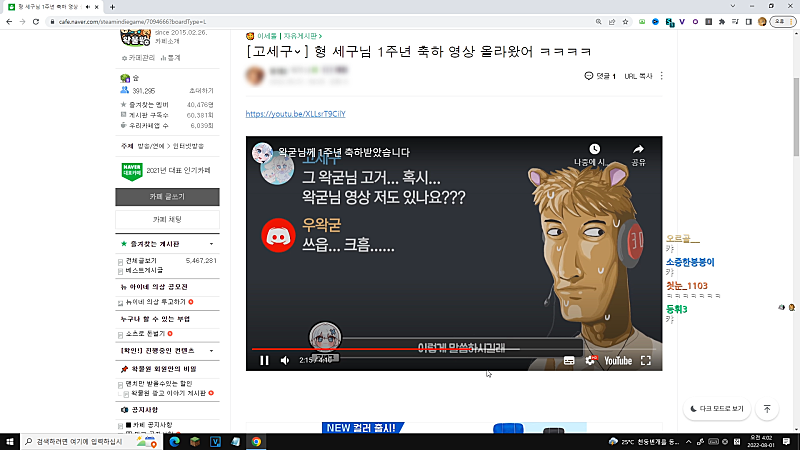Copy the post URL with URL 복사
800x450 pixels.
(x=638, y=76)
